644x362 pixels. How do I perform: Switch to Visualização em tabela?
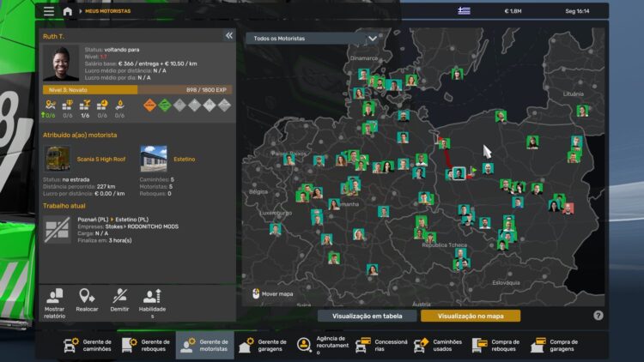click(368, 316)
